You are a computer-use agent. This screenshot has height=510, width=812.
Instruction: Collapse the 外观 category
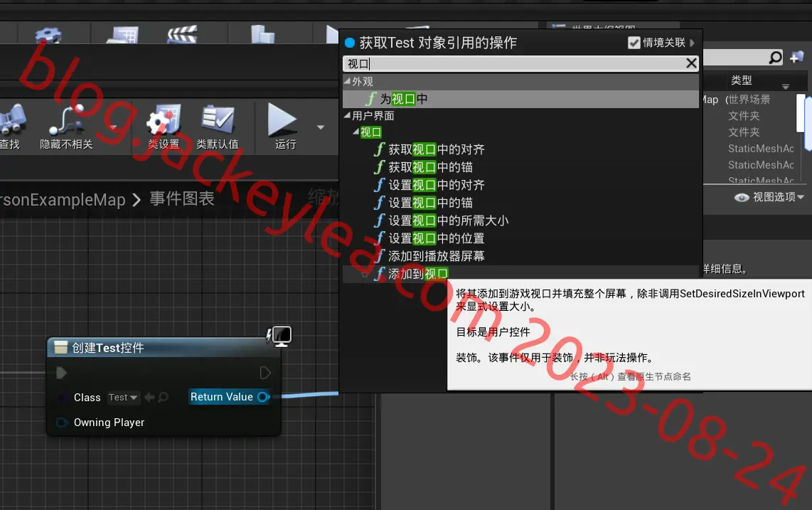tap(347, 81)
